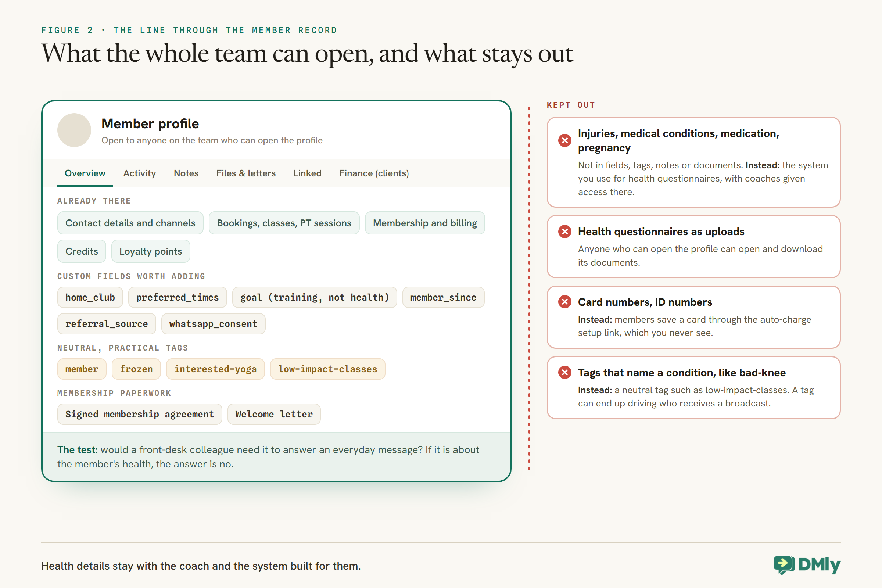The width and height of the screenshot is (882, 588).
Task: Click the member profile avatar circle
Action: 74,130
